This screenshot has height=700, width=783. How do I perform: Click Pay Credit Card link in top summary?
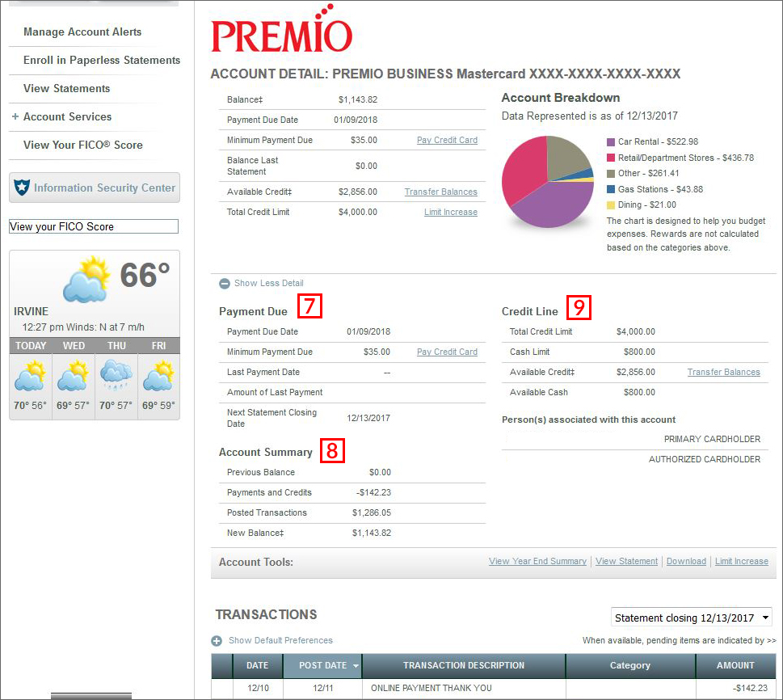click(447, 141)
